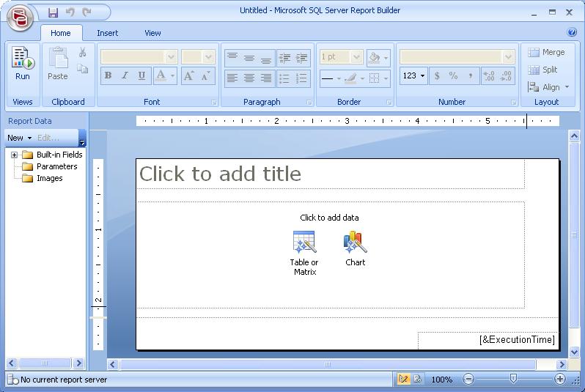This screenshot has height=392, width=585.
Task: Decrease paragraph indent
Action: click(284, 58)
